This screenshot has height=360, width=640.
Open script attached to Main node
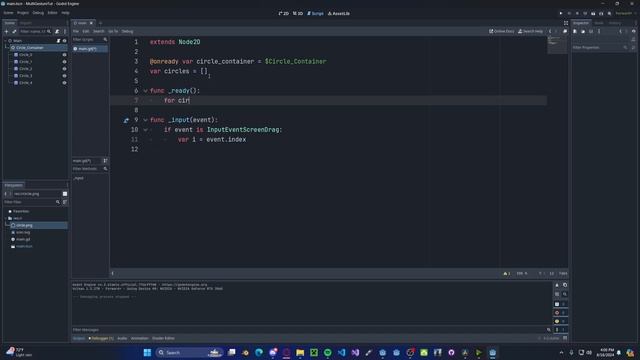[58, 41]
